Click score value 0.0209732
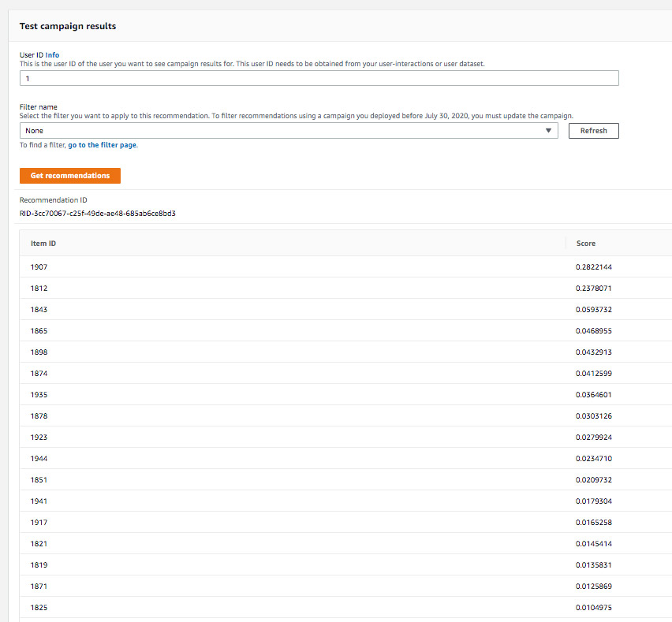Viewport: 672px width, 622px height. tap(594, 480)
